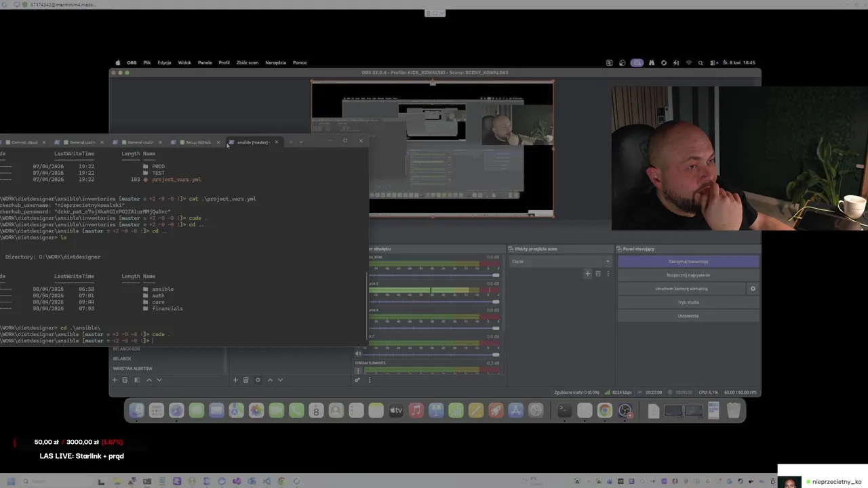The image size is (868, 488).
Task: Switch to Setup GitHub terminal tab
Action: (195, 142)
